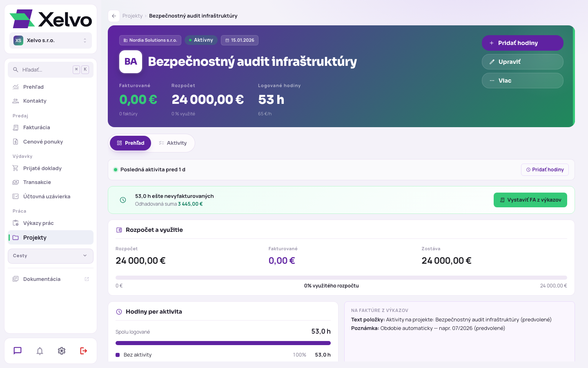Click the Upraviť edit button
The width and height of the screenshot is (588, 368).
click(x=522, y=62)
